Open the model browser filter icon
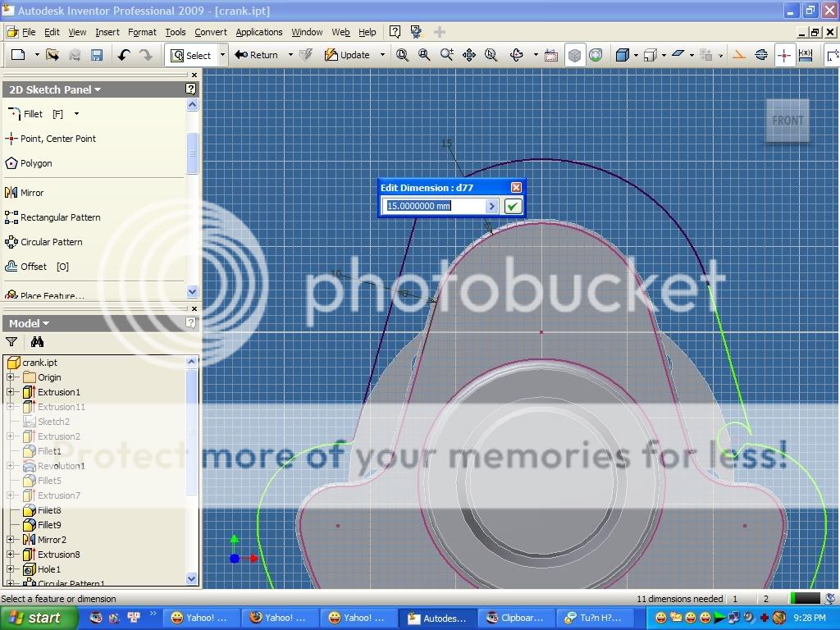This screenshot has height=630, width=840. coord(11,342)
